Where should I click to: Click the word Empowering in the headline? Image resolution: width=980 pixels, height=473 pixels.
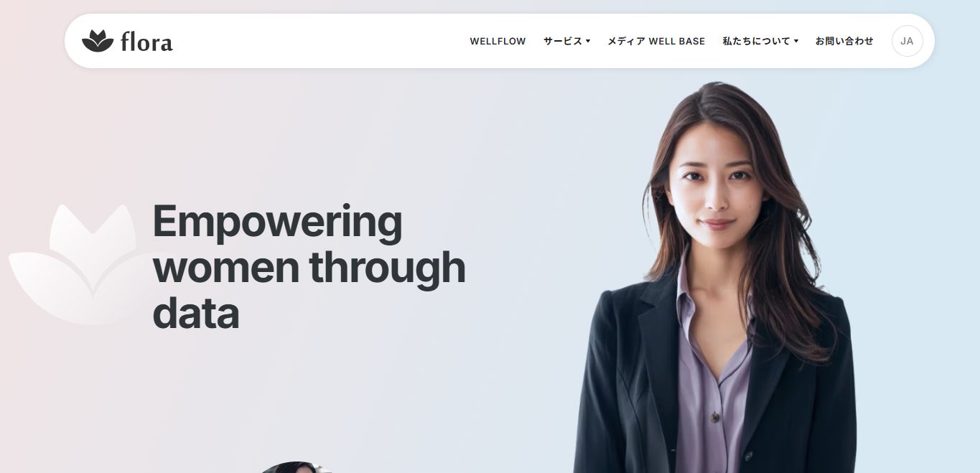point(277,222)
